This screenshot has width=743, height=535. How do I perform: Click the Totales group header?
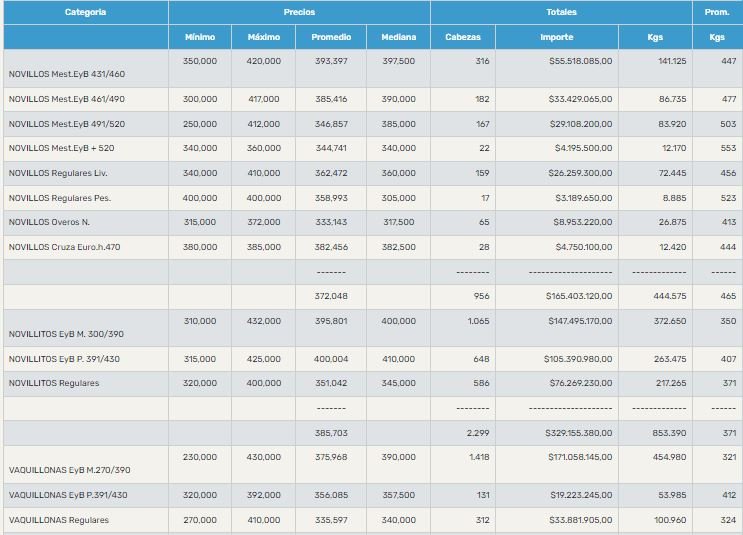(x=561, y=12)
